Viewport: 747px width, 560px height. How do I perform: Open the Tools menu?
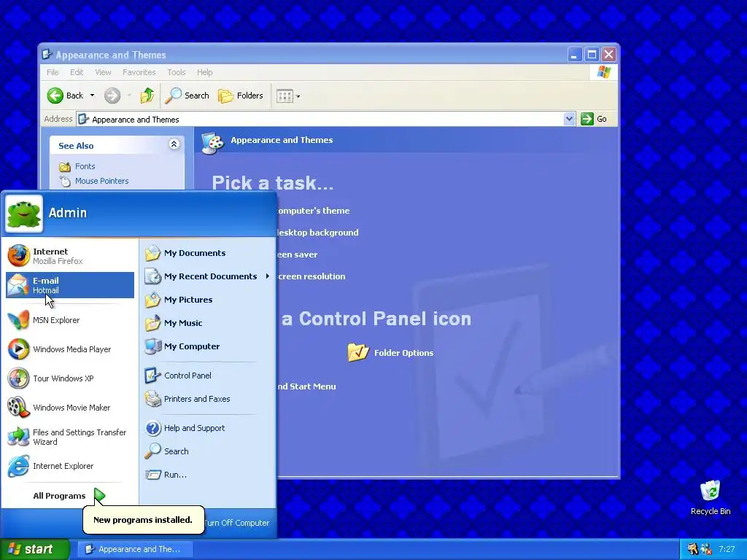pos(177,72)
